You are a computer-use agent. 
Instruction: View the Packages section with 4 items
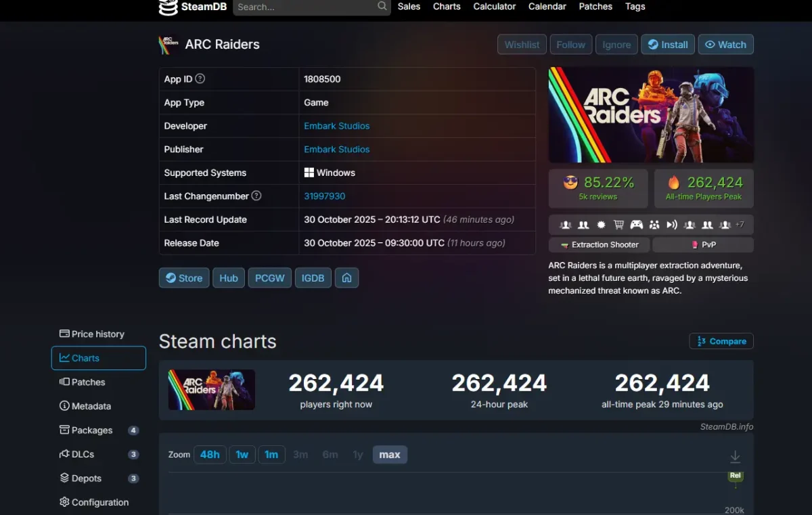coord(91,430)
